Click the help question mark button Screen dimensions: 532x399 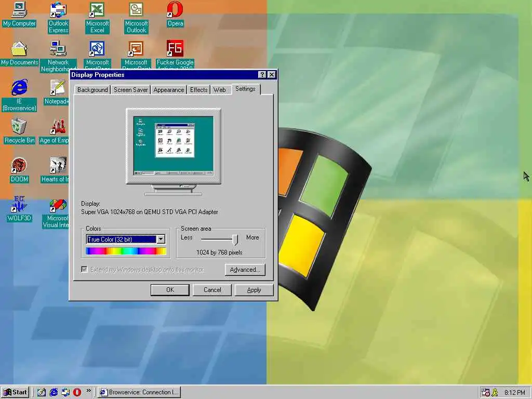262,75
